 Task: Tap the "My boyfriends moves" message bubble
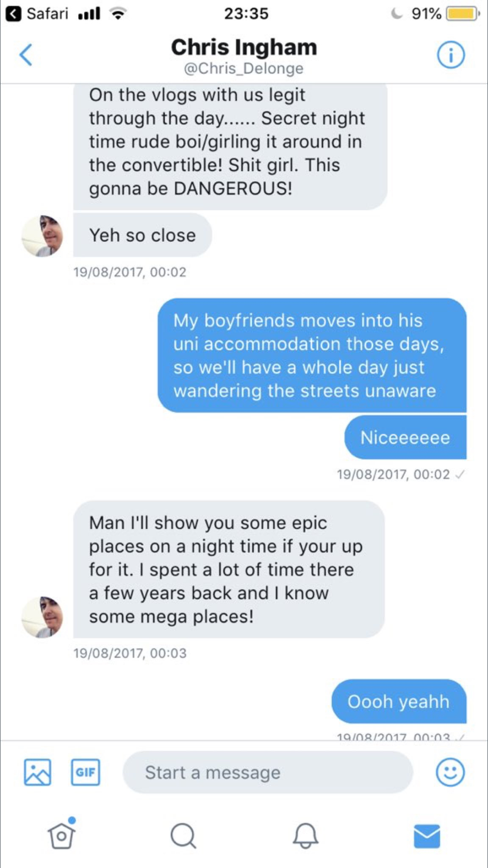(312, 355)
